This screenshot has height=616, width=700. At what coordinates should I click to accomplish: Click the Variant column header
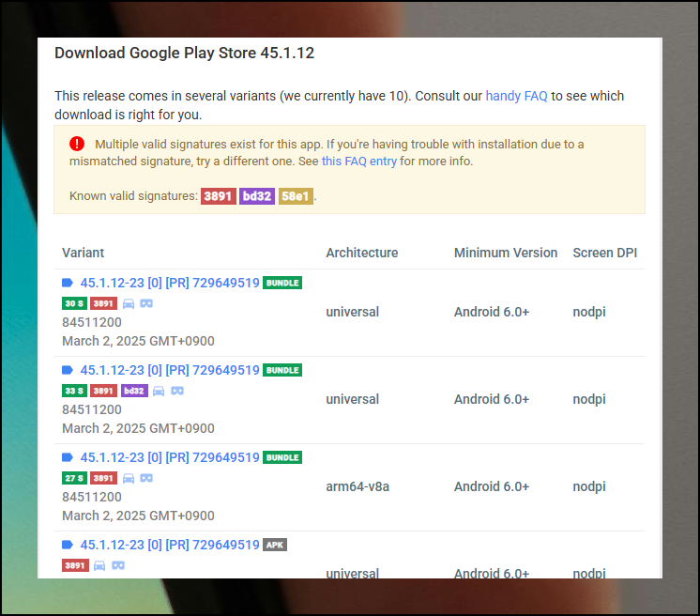tap(83, 253)
